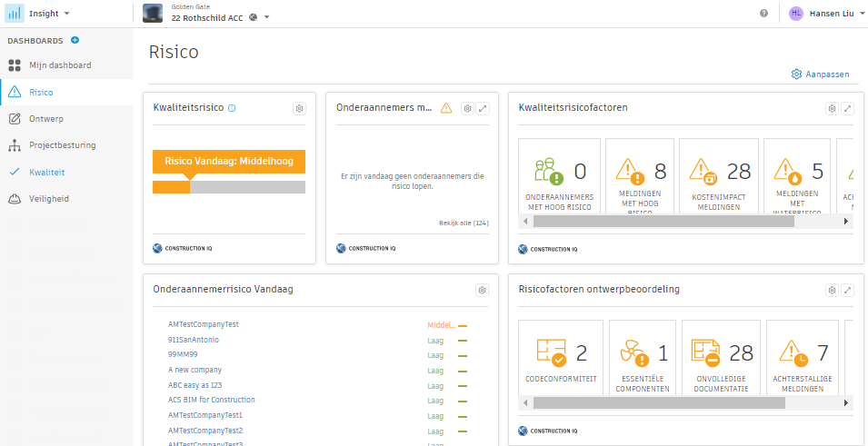Add a new dashboard with plus icon
The image size is (868, 446).
coord(75,41)
